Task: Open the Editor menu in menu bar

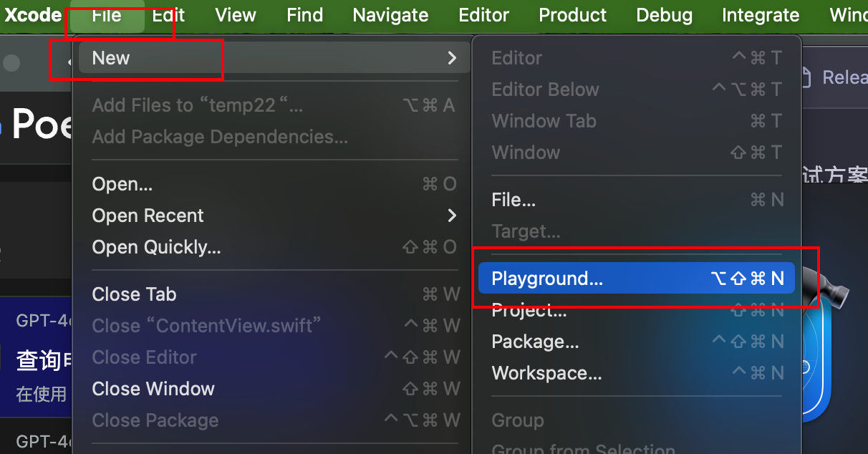Action: coord(483,15)
